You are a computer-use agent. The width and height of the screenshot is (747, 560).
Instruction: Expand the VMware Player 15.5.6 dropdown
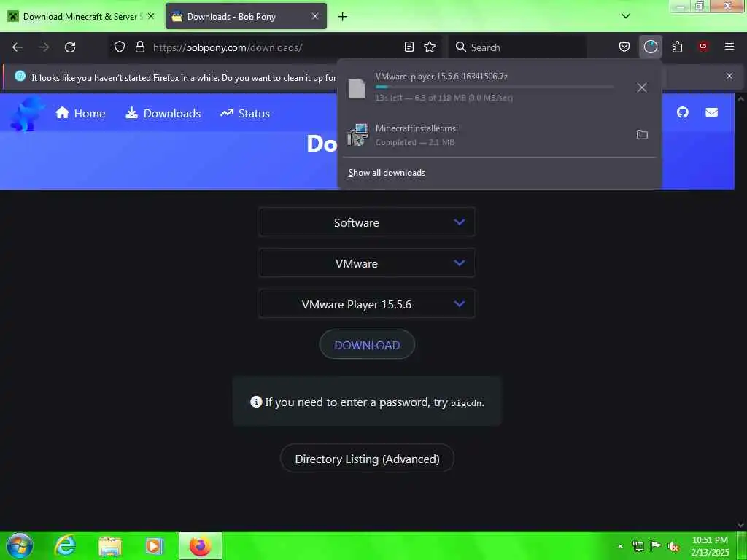click(366, 304)
